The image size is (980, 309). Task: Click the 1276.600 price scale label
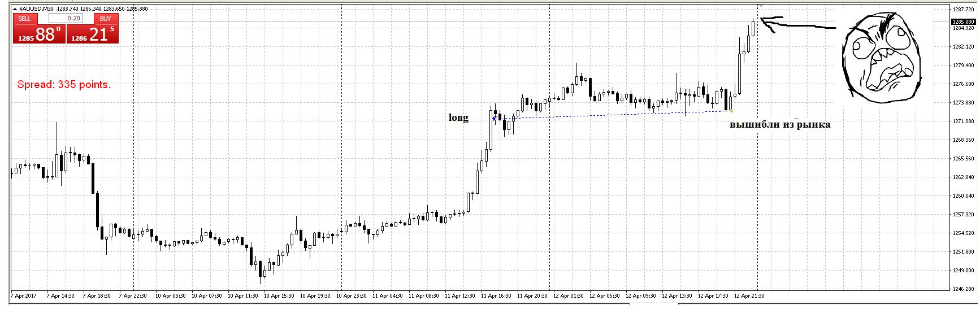963,84
